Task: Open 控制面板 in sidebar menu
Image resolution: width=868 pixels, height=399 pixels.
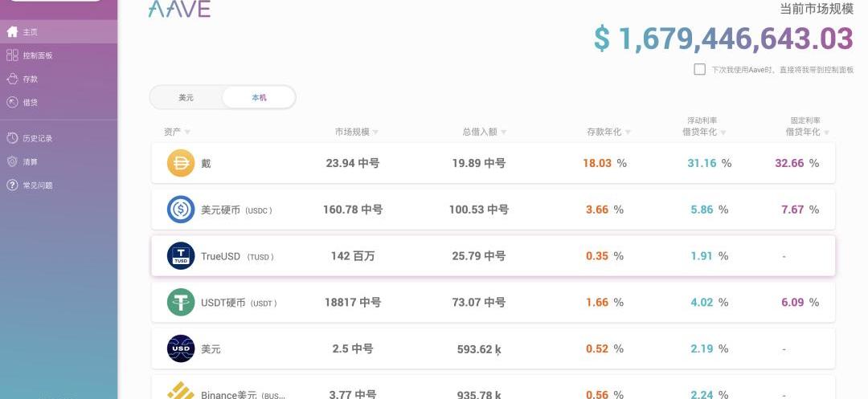Action: [x=37, y=56]
